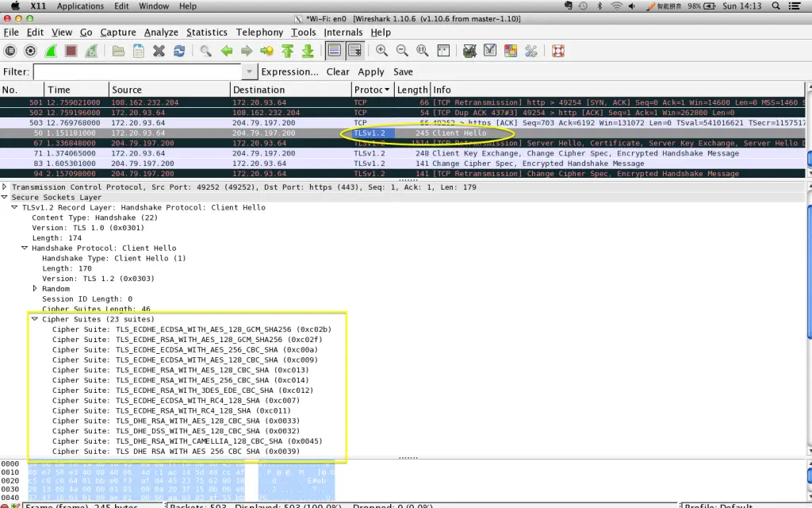The image size is (812, 508).
Task: Stop the running capture red square
Action: (71, 51)
